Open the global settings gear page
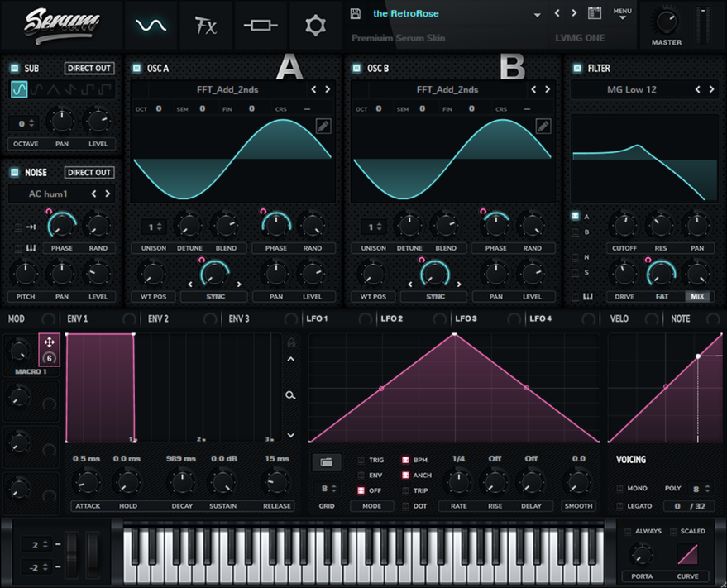Image resolution: width=727 pixels, height=588 pixels. click(x=315, y=25)
